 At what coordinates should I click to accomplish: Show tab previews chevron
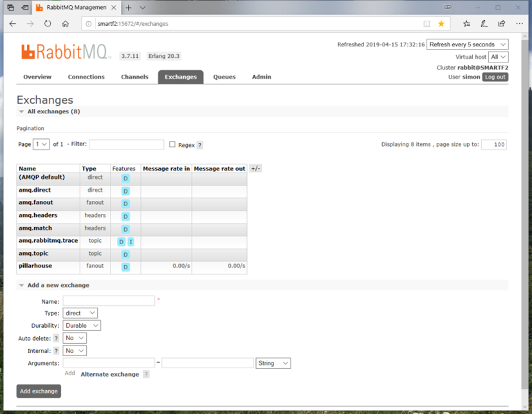click(x=143, y=8)
